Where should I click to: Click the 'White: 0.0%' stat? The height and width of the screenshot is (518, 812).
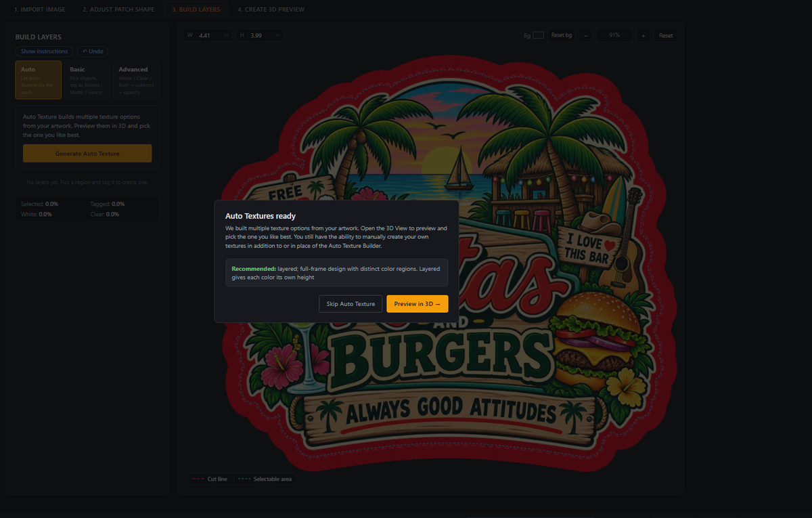(37, 214)
